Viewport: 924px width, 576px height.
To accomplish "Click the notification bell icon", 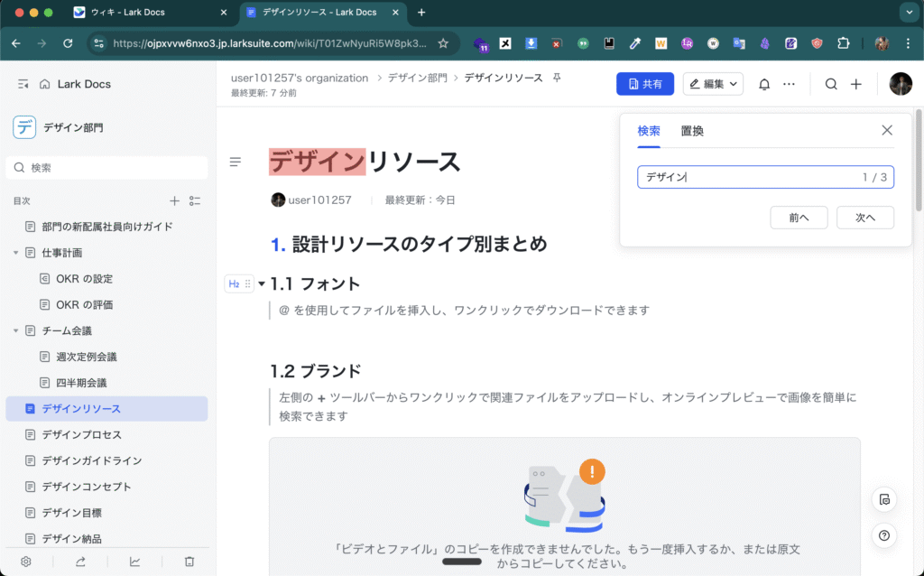I will pyautogui.click(x=764, y=84).
